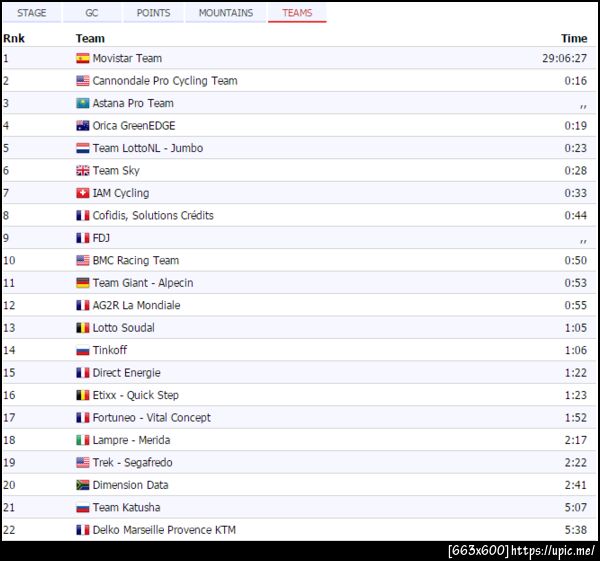
Task: Click the 5:38 time gap in last row
Action: pos(576,530)
